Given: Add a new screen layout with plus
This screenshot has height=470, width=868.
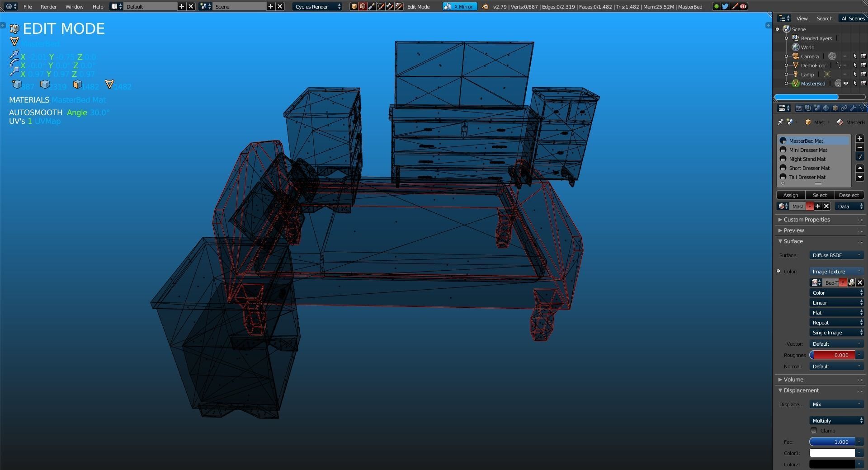Looking at the screenshot, I should [x=182, y=6].
